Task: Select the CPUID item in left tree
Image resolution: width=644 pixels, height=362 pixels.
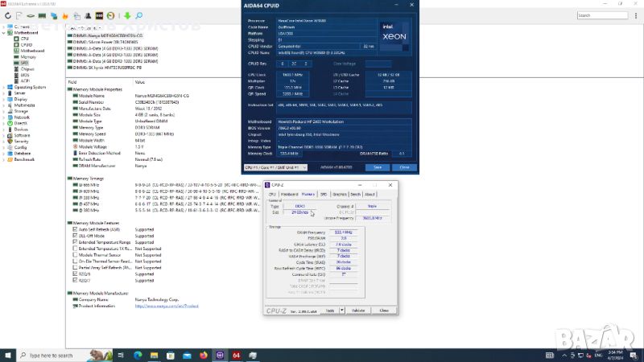Action: (27, 44)
